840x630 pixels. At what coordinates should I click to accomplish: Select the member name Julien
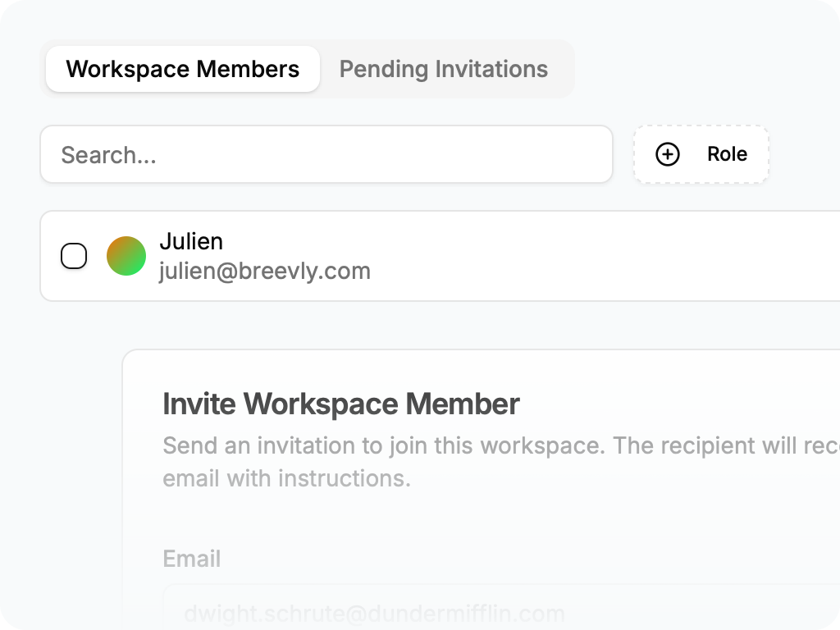point(191,241)
